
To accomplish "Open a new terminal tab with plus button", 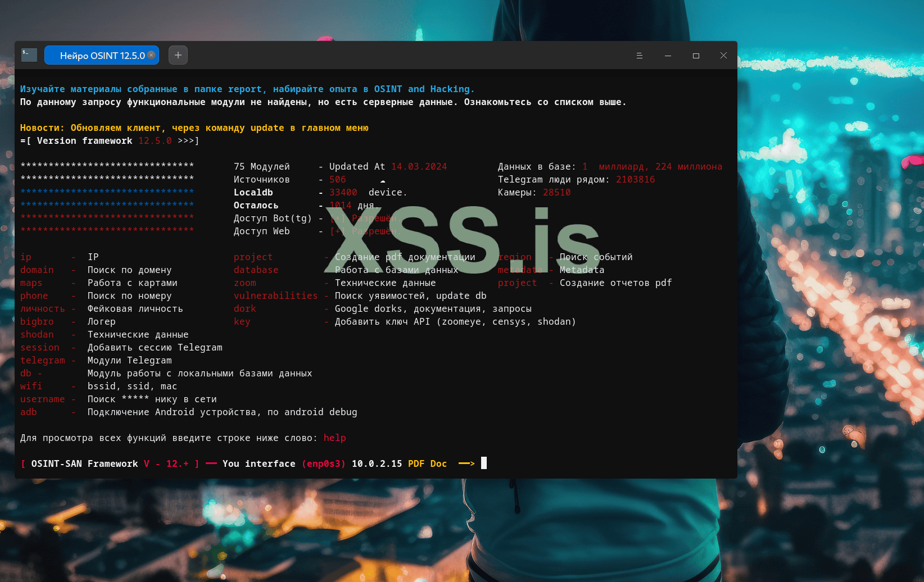I will tap(178, 55).
